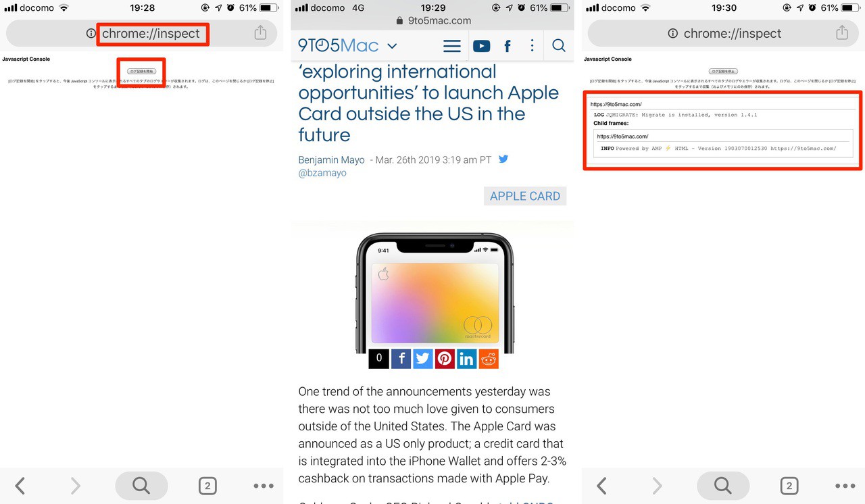
Task: Open the @bzamayo Twitter handle link
Action: coord(322,173)
